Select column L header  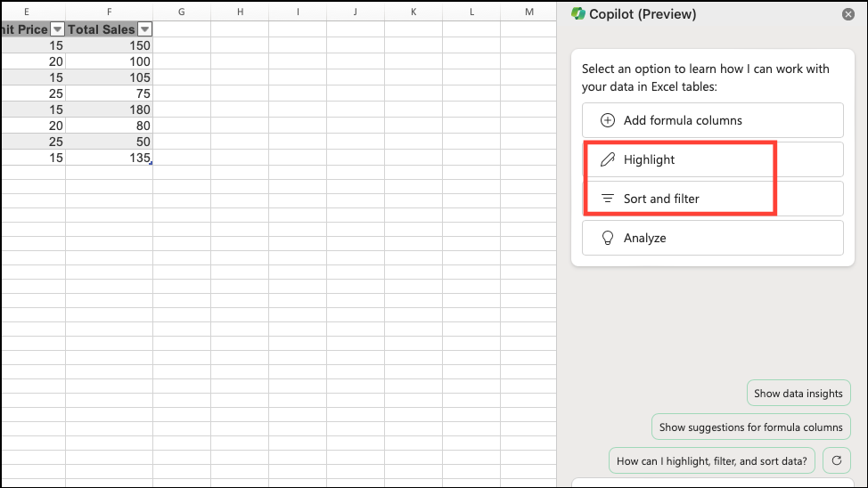(471, 12)
